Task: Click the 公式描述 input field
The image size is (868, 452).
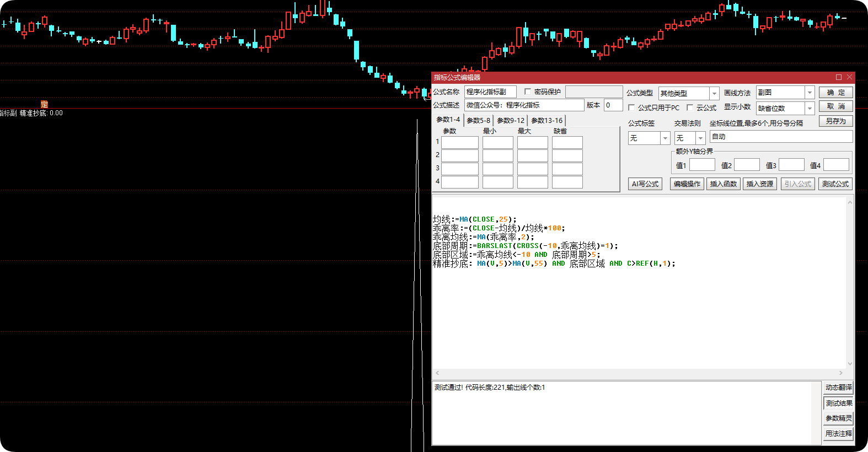Action: click(524, 105)
